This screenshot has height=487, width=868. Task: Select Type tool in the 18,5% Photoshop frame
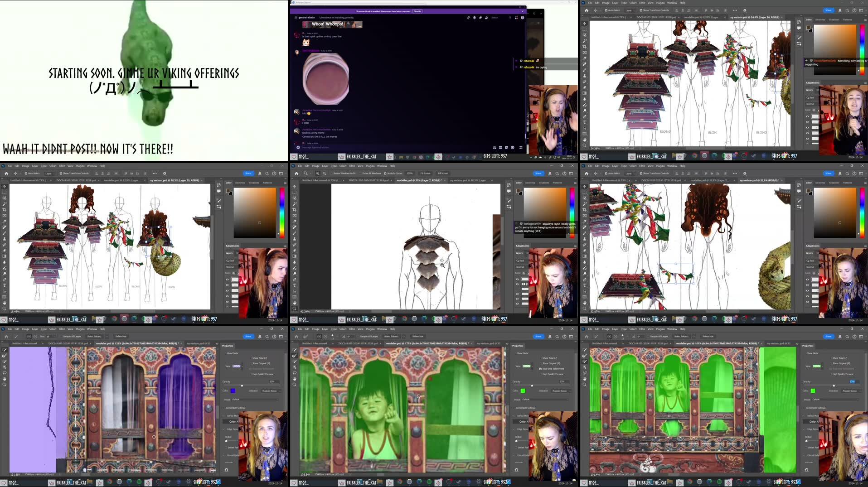coord(5,285)
